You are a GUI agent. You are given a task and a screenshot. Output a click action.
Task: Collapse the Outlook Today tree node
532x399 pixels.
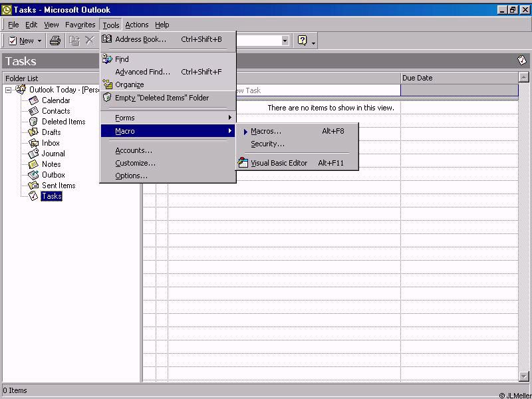coord(9,90)
